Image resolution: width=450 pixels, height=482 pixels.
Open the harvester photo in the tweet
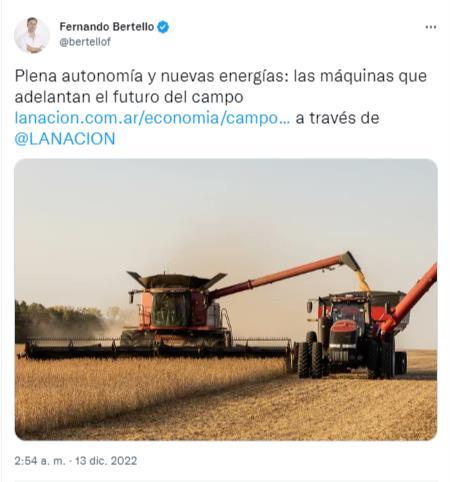pyautogui.click(x=226, y=299)
